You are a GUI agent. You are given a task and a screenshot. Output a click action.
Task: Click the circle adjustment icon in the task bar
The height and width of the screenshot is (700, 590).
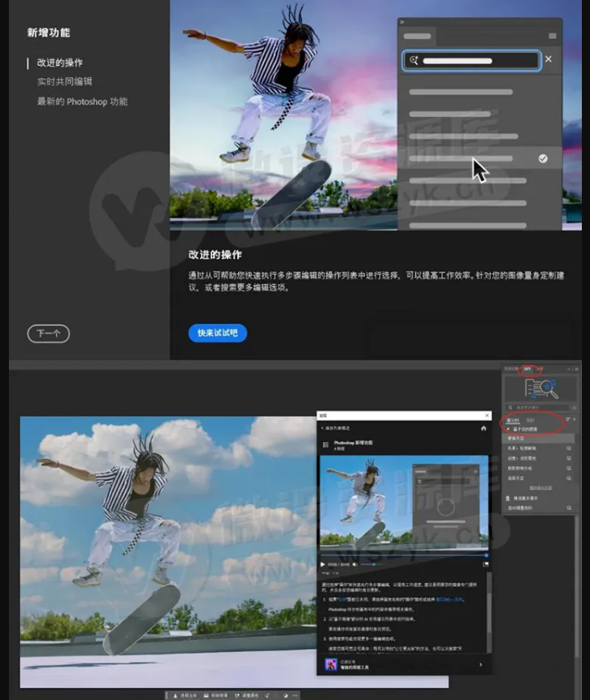(x=285, y=696)
